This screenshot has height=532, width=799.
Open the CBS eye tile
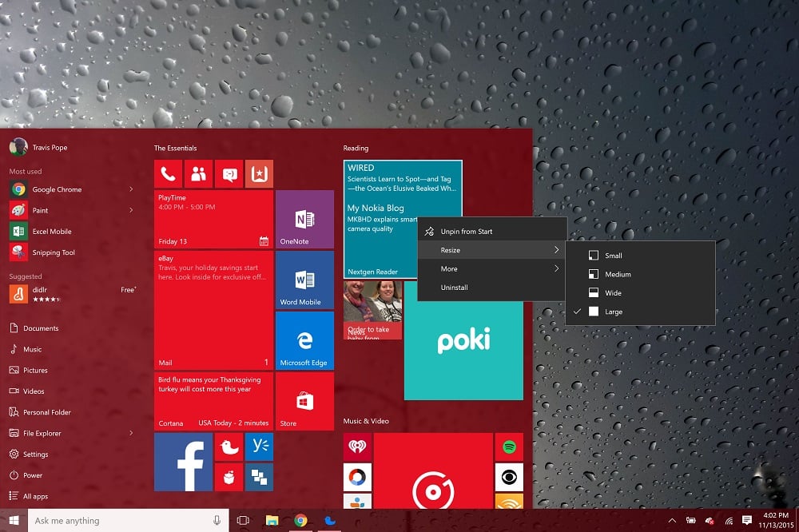pyautogui.click(x=509, y=477)
